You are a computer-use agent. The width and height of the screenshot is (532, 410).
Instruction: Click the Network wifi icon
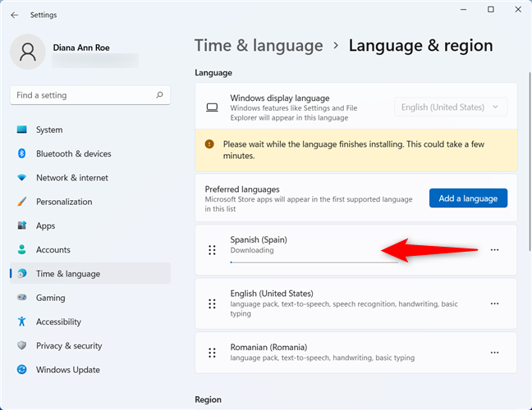point(21,178)
